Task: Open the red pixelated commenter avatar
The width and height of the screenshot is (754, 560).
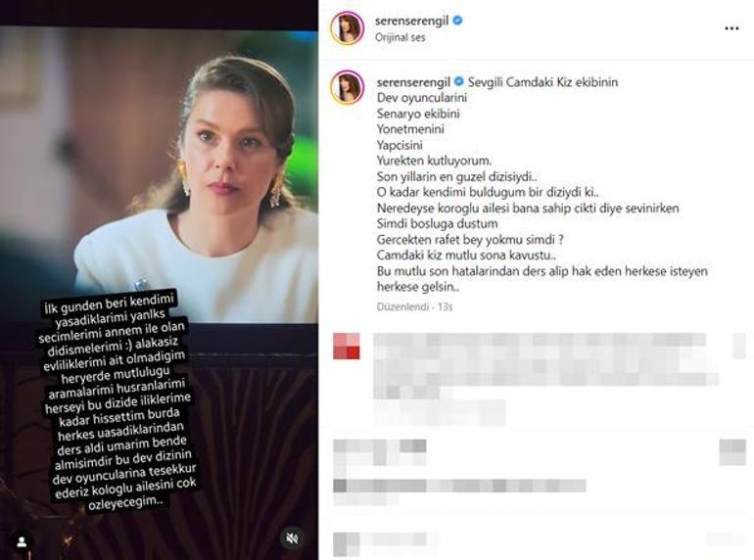Action: pos(347,347)
